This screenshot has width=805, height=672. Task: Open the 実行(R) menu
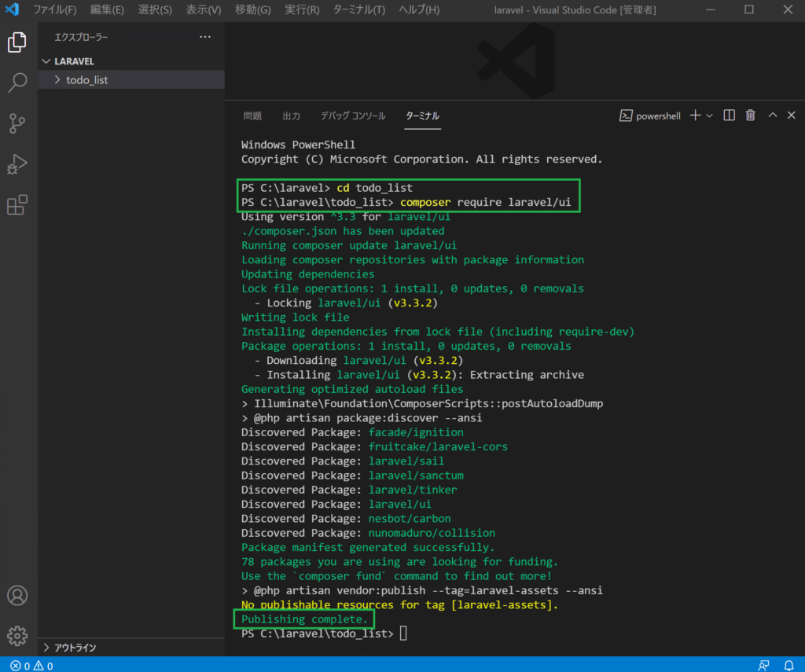click(x=302, y=9)
